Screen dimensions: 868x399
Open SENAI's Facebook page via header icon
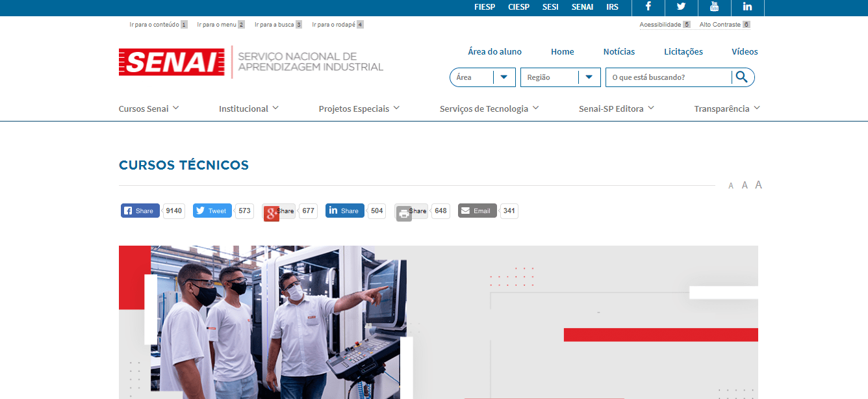648,8
